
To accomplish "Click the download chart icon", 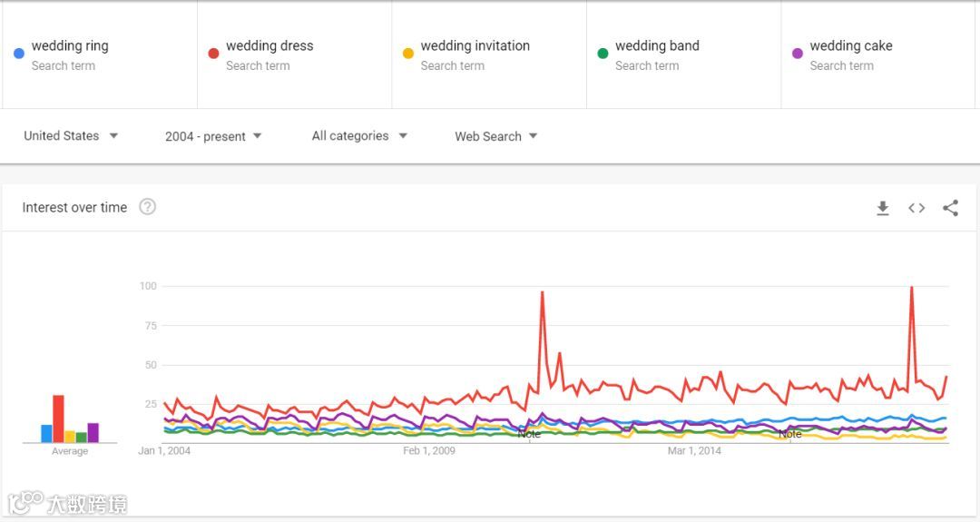I will click(x=883, y=208).
